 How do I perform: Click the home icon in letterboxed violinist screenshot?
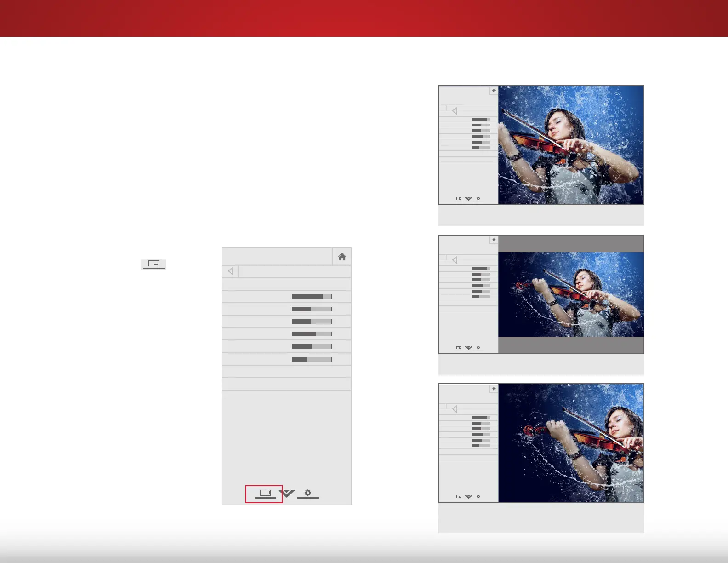[494, 240]
